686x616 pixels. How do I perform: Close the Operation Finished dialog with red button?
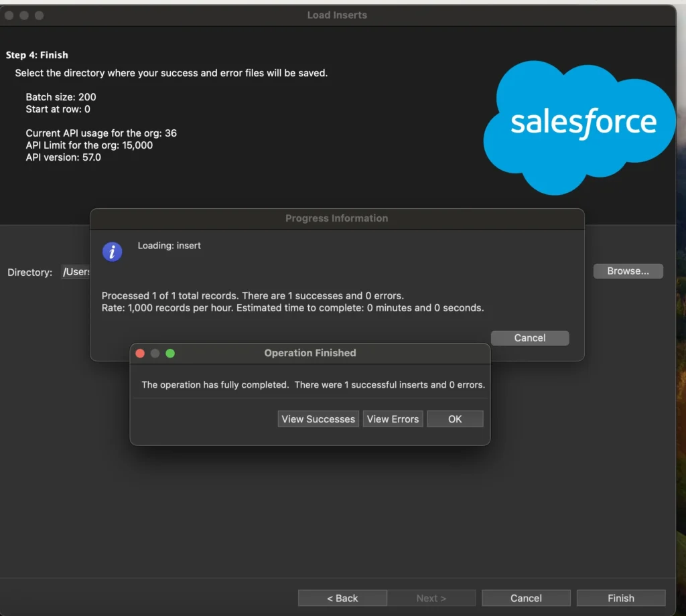[140, 354]
